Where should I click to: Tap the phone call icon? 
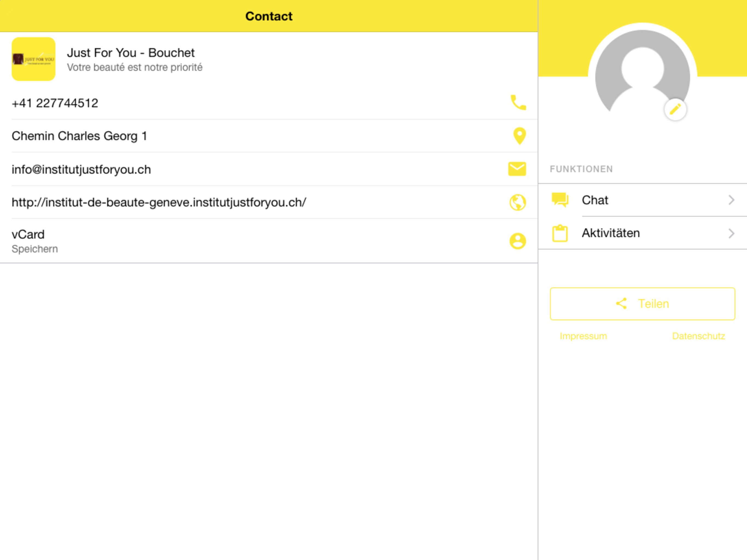pos(518,103)
